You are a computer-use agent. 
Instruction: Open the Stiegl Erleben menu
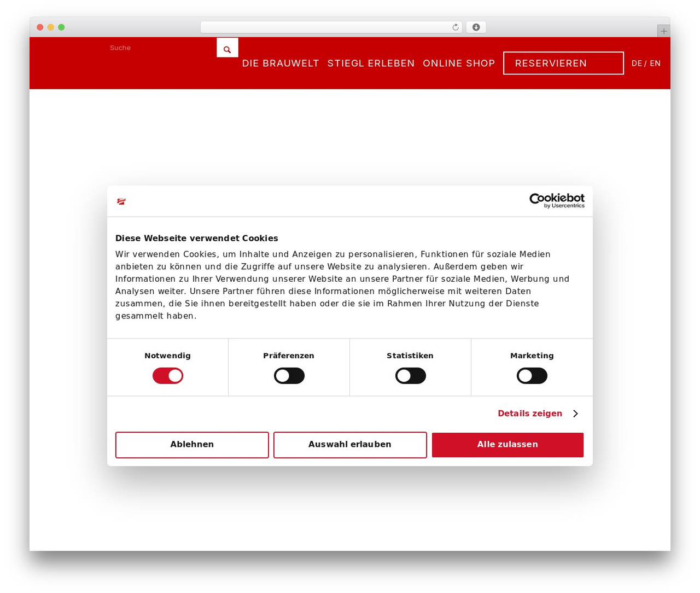pos(371,63)
